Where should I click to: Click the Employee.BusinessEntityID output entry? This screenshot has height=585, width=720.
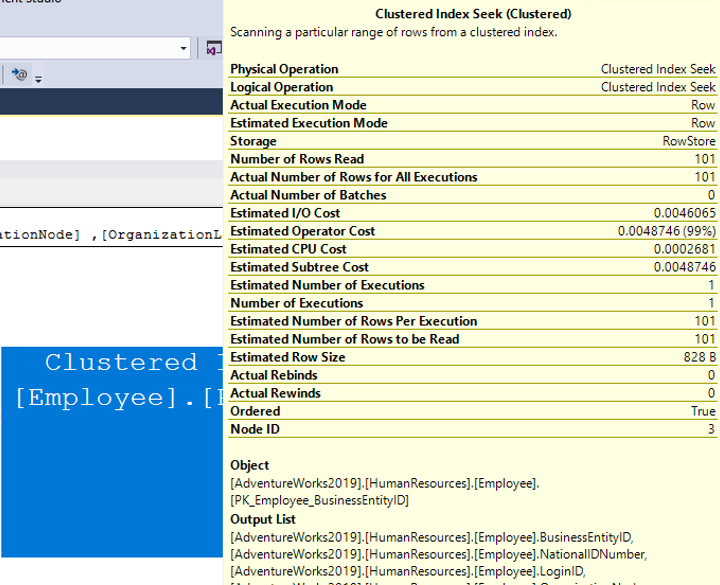point(432,537)
